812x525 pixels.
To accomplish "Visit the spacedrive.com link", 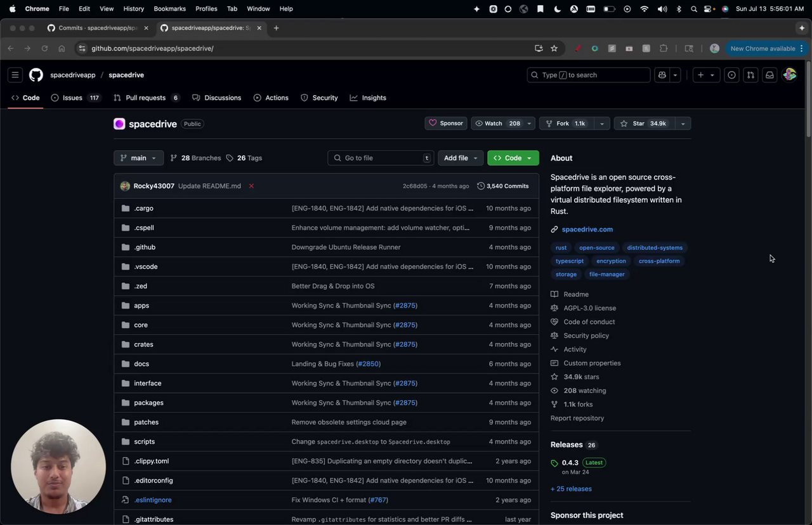I will click(587, 230).
